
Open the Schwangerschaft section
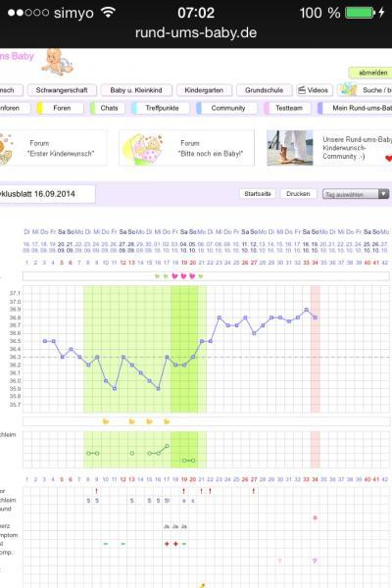click(x=62, y=90)
